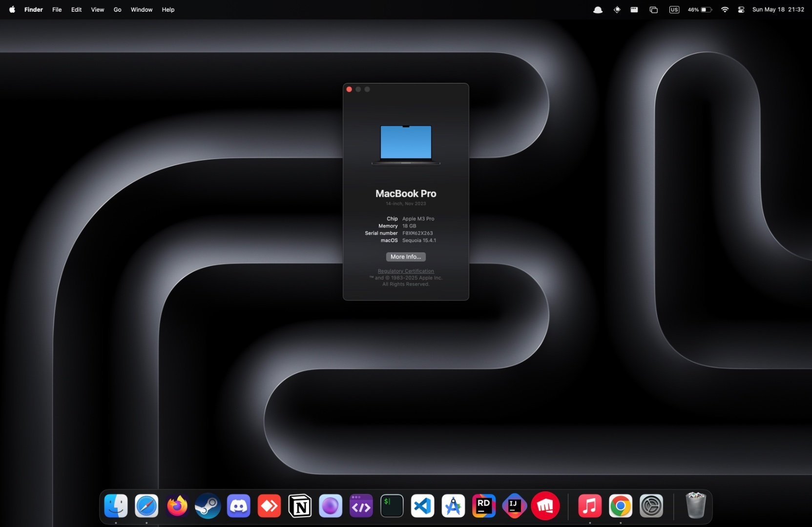The height and width of the screenshot is (527, 812).
Task: Switch the US input source in menu bar
Action: click(674, 10)
